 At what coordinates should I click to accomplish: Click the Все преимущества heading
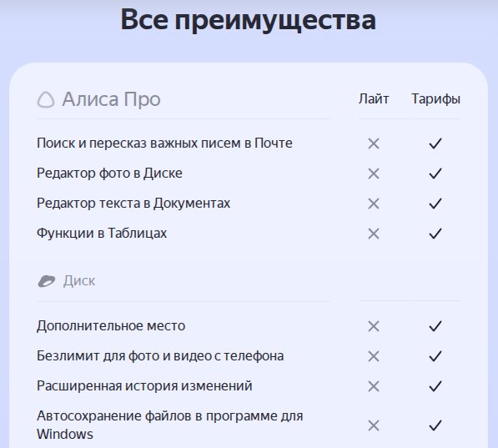(249, 20)
